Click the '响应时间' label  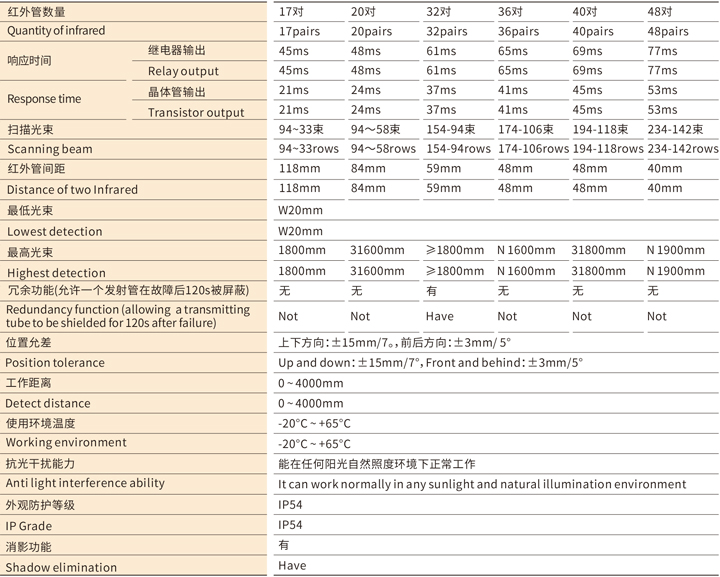pos(29,61)
